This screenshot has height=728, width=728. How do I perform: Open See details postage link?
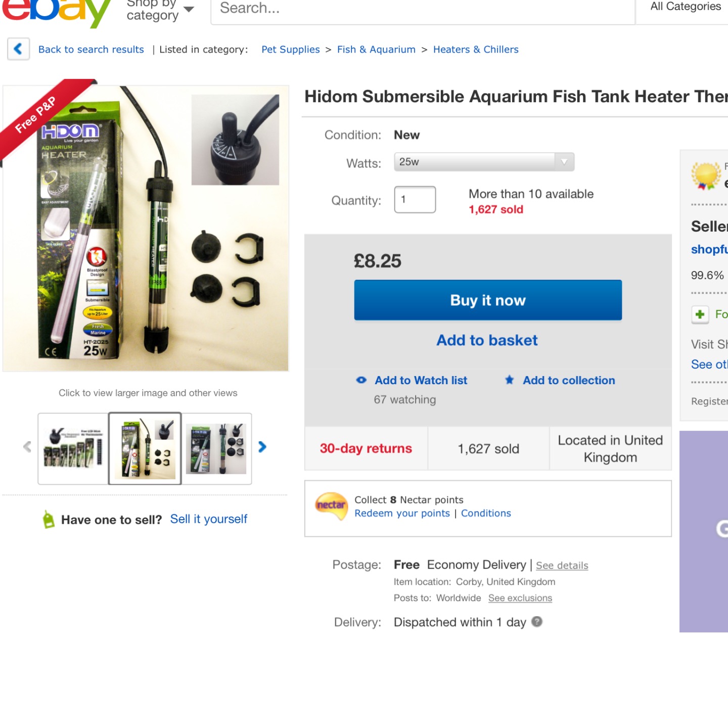(x=562, y=565)
